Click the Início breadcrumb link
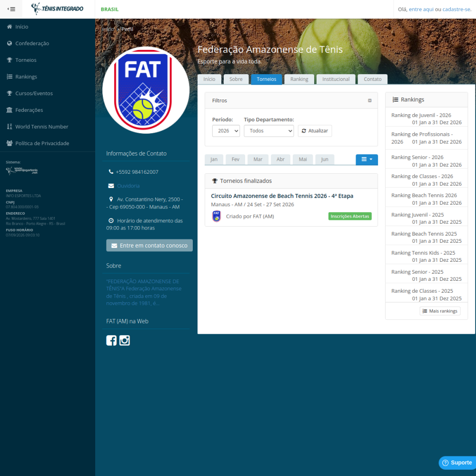Screen dimensions: 476x476 108,29
